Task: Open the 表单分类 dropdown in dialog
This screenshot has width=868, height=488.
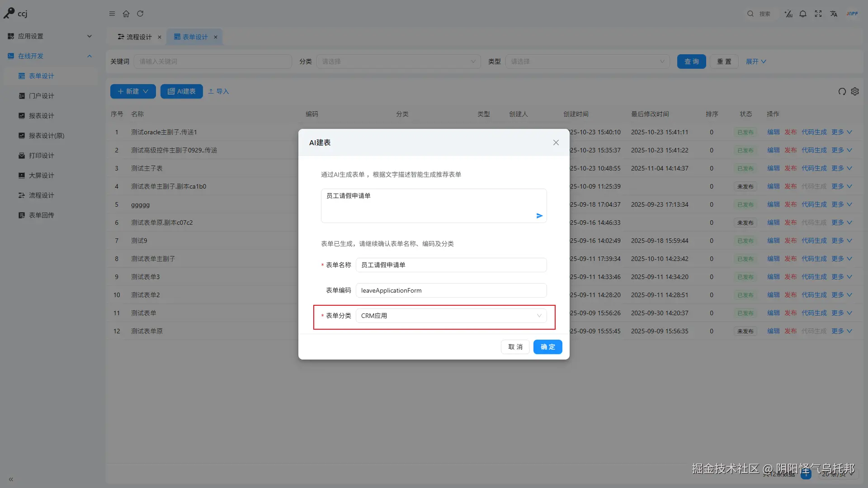Action: [x=451, y=316]
